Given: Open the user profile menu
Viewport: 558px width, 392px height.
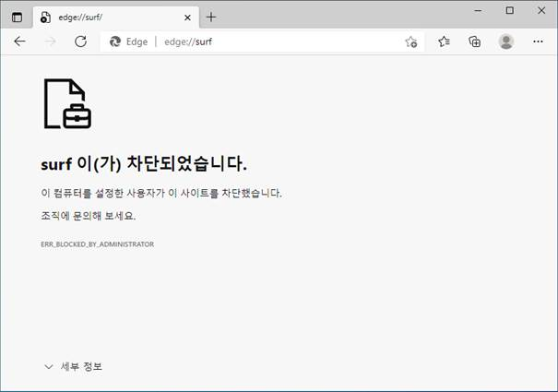Looking at the screenshot, I should [x=506, y=42].
